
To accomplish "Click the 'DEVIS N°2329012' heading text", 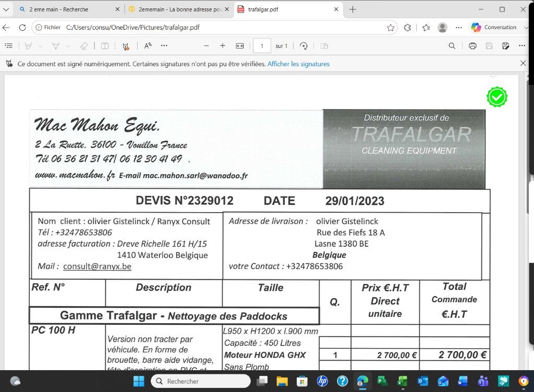I will click(x=185, y=201).
